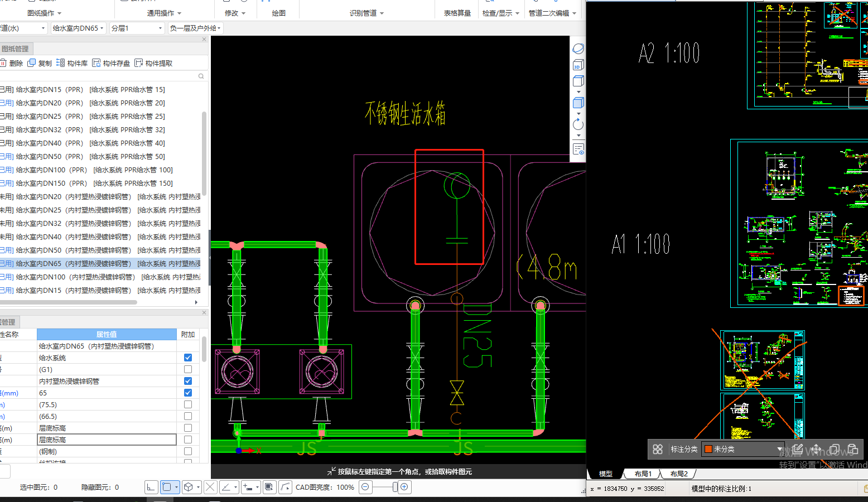Viewport: 868px width, 502px height.
Task: Open the 未分类 annotation category dropdown
Action: click(x=743, y=449)
